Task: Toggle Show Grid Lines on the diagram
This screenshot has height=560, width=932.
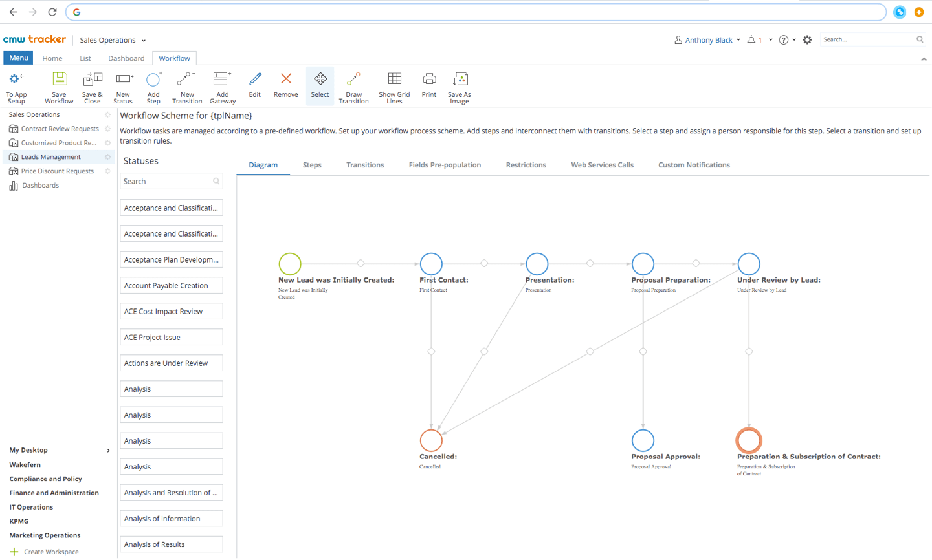Action: 394,86
